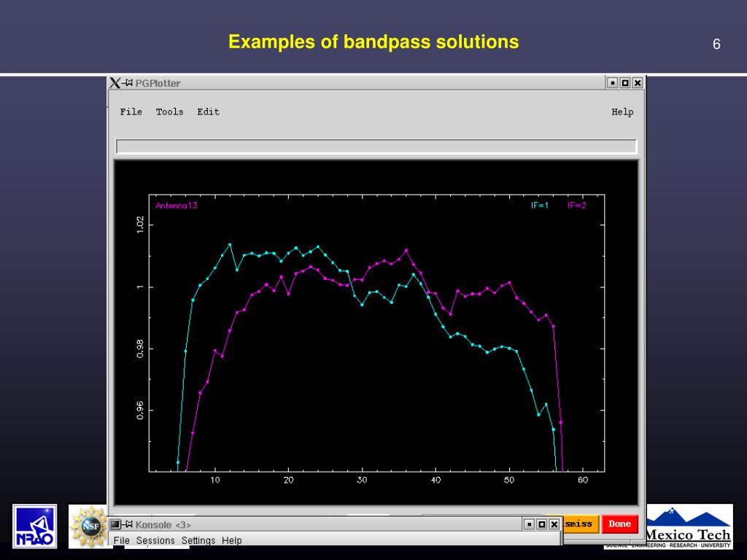
Task: Click the y-axis label 0.96
Action: 140,410
